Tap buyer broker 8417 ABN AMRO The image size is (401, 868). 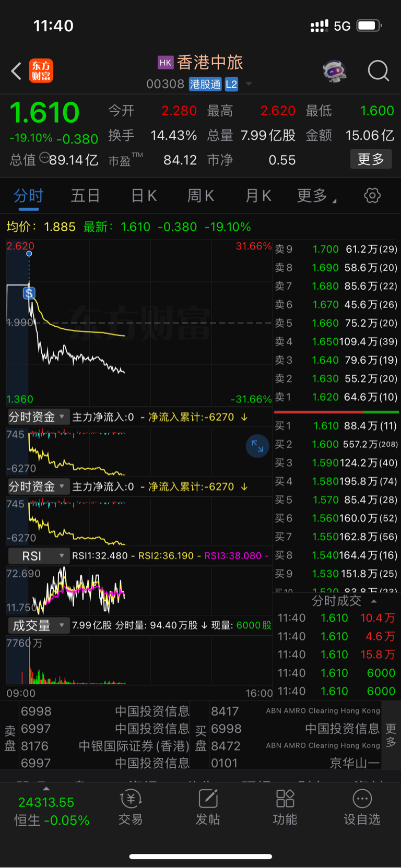[296, 711]
